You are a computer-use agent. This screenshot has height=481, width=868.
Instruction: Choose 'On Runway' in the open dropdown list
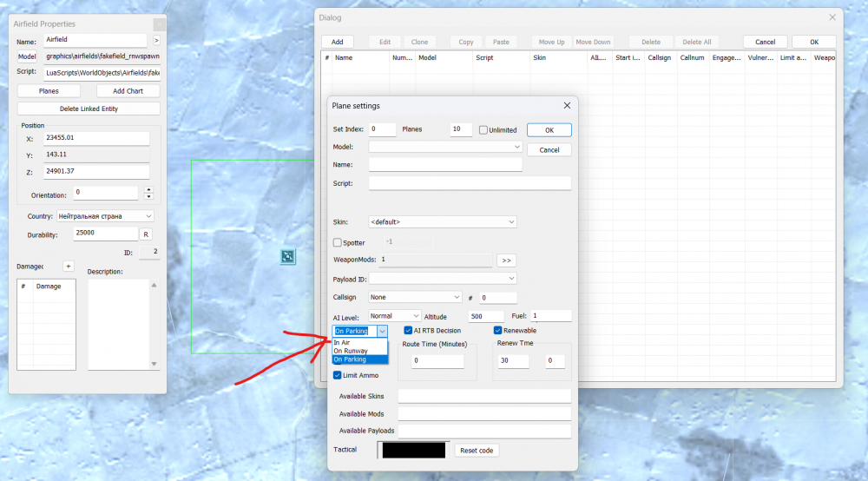351,351
